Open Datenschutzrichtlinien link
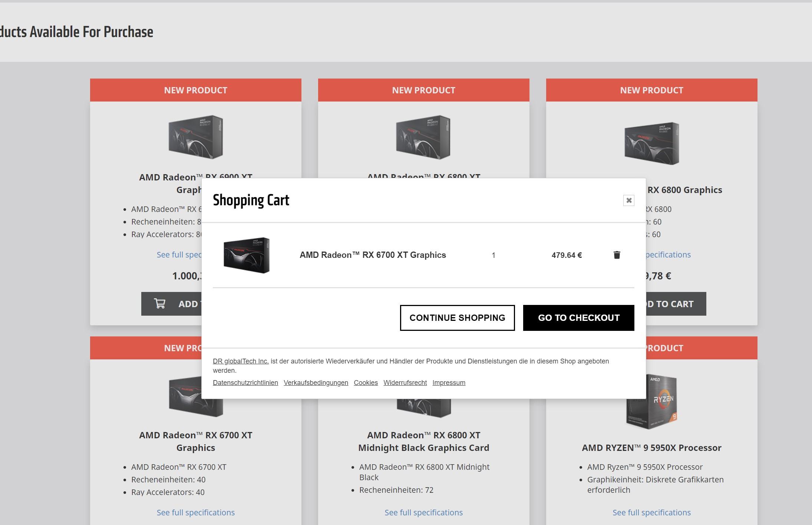 tap(245, 383)
